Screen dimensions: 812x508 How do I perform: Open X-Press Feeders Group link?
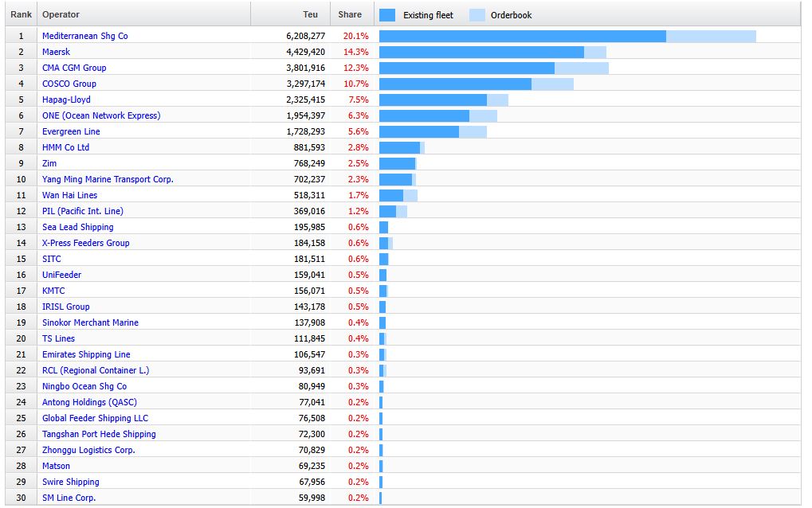coord(86,243)
